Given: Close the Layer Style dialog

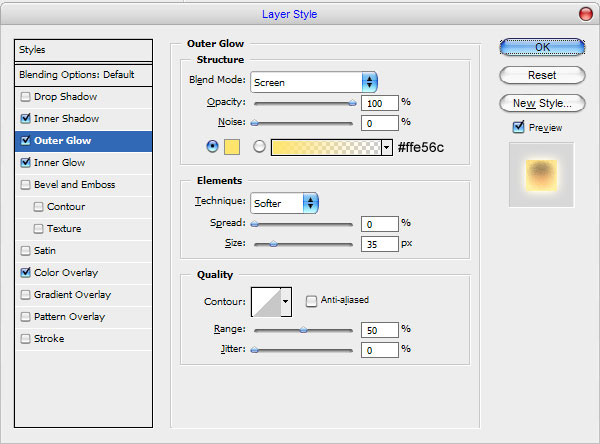Looking at the screenshot, I should pyautogui.click(x=585, y=14).
